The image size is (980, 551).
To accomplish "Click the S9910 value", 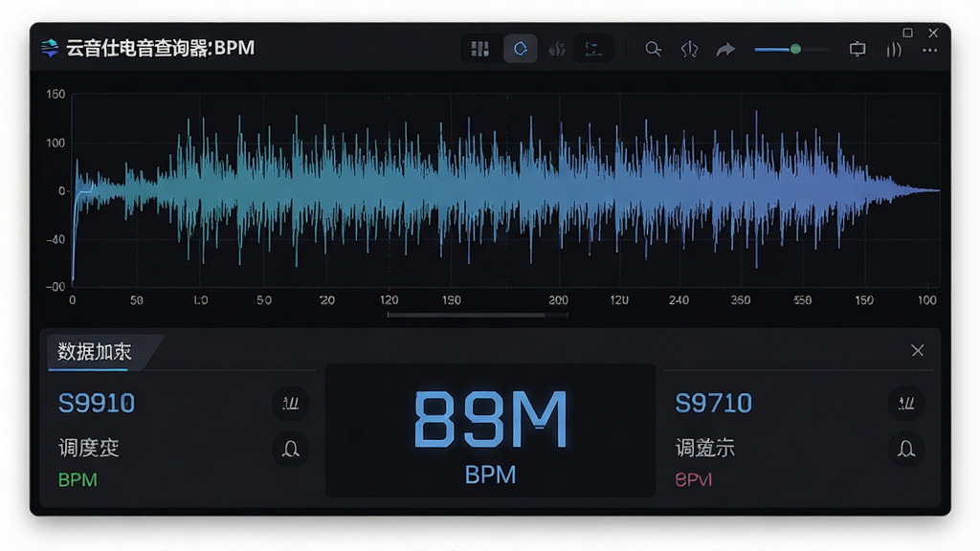I will coord(97,403).
